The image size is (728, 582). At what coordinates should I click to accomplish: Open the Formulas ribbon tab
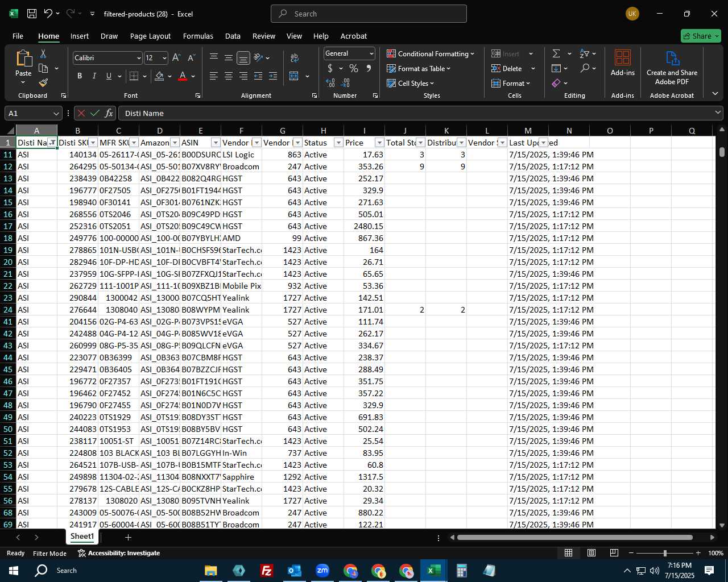click(198, 36)
